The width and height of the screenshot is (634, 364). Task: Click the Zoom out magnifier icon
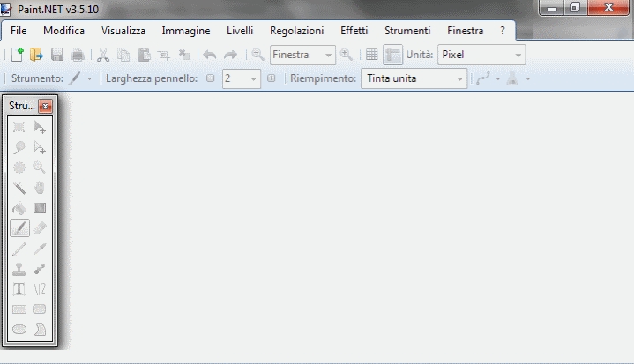click(x=257, y=55)
